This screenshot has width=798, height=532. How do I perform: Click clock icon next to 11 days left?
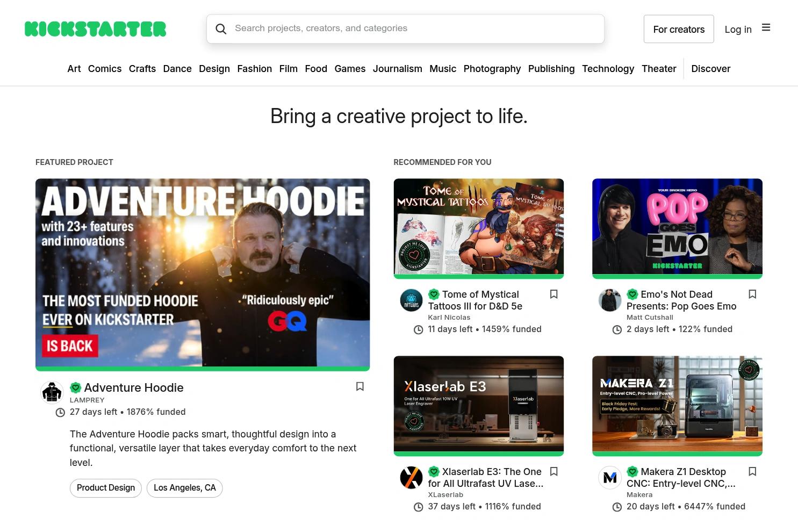[x=419, y=329]
